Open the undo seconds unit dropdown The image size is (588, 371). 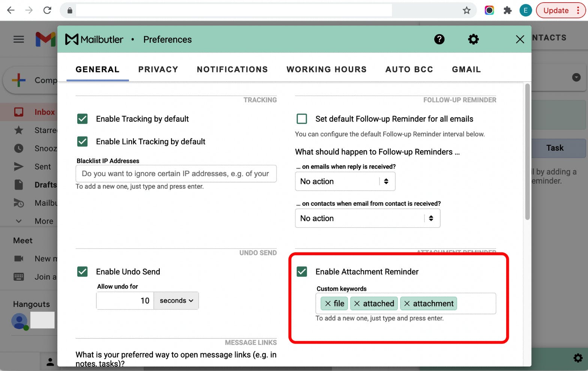click(176, 301)
